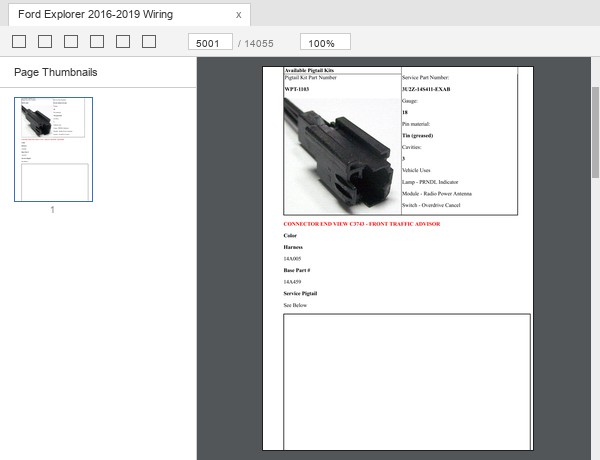Click the total page count 14055

pos(259,44)
